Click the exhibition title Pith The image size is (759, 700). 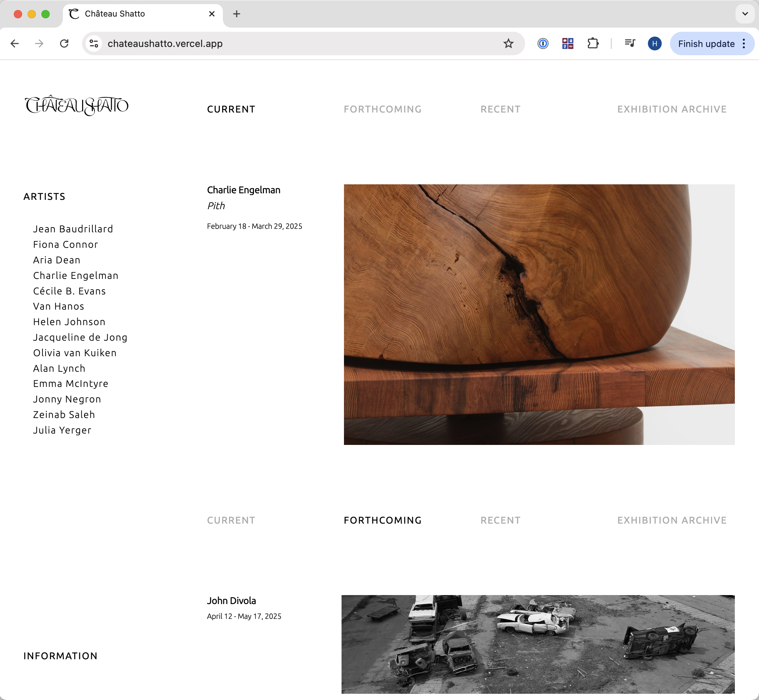[216, 206]
